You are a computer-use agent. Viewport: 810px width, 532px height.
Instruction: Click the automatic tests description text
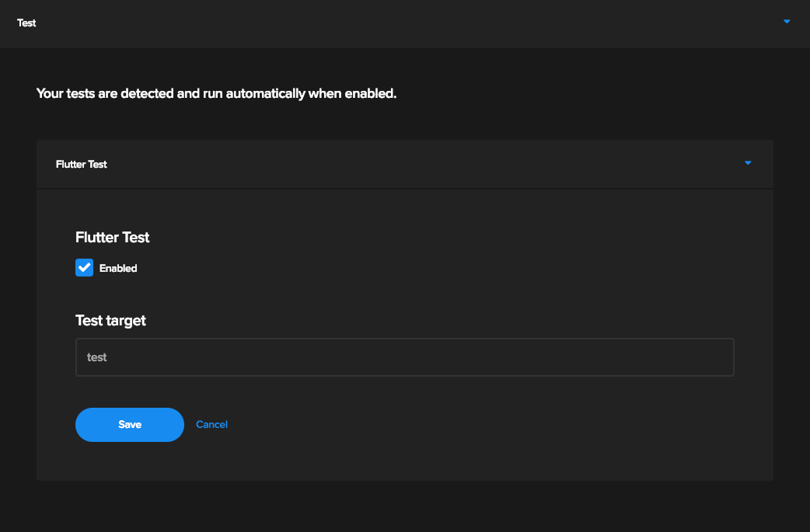coord(215,93)
